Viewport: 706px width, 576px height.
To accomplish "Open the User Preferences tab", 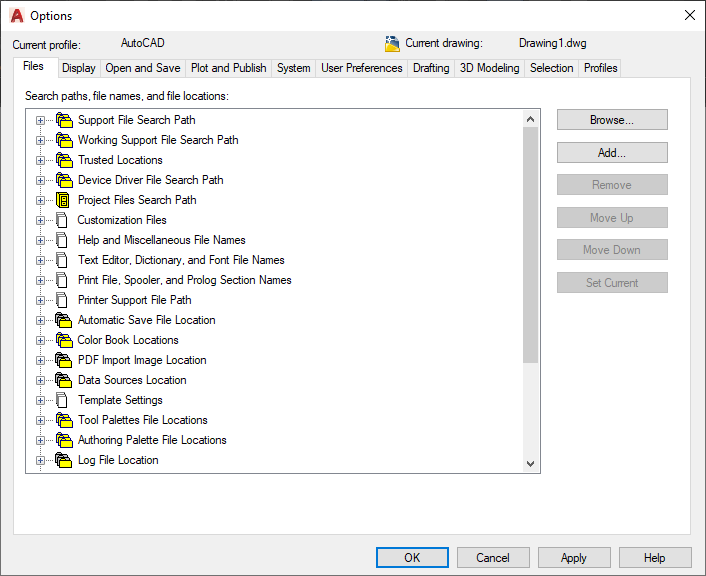I will (362, 68).
